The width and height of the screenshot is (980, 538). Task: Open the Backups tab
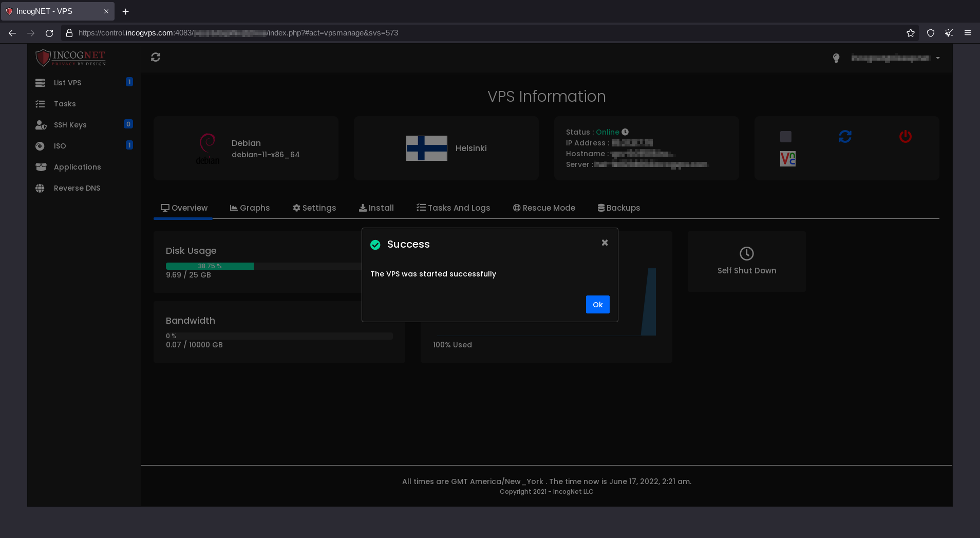618,208
